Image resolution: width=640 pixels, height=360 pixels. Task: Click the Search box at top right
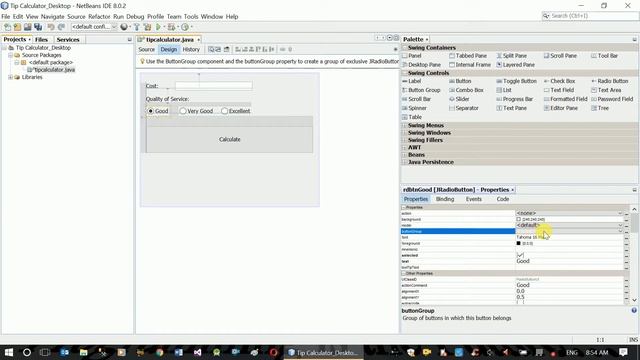[590, 16]
